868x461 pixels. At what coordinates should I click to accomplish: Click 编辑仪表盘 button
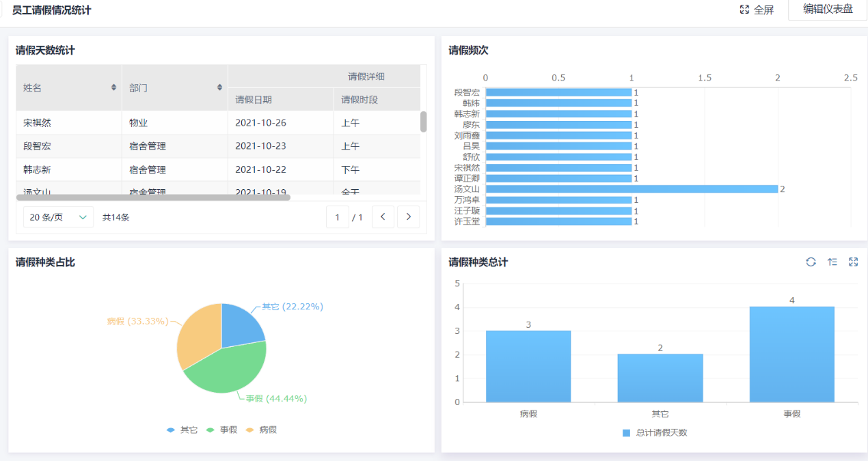pyautogui.click(x=827, y=10)
